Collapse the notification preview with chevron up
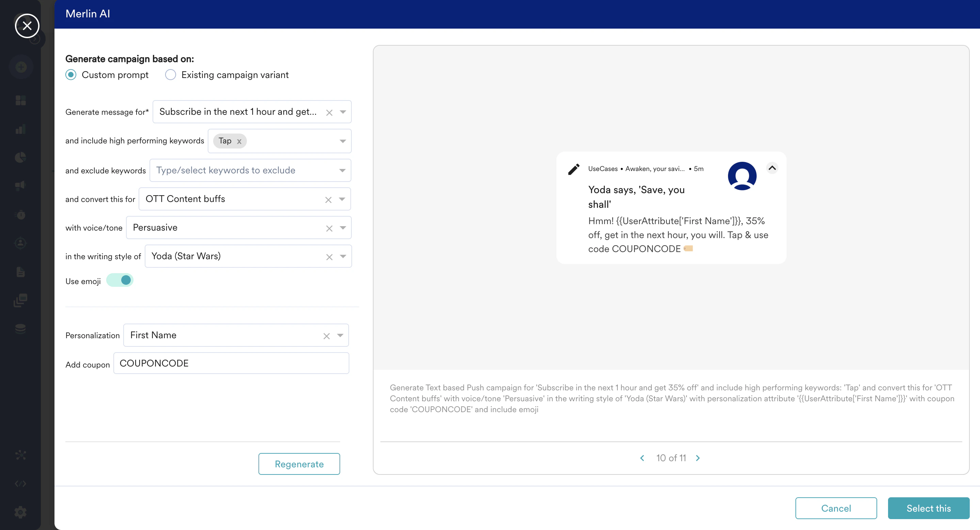Screen dimensions: 980x530 pyautogui.click(x=772, y=168)
